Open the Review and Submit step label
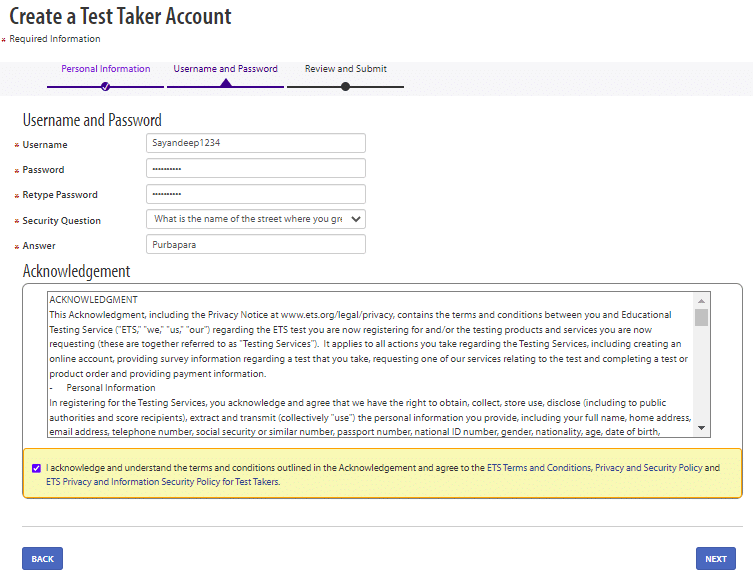 pos(345,69)
